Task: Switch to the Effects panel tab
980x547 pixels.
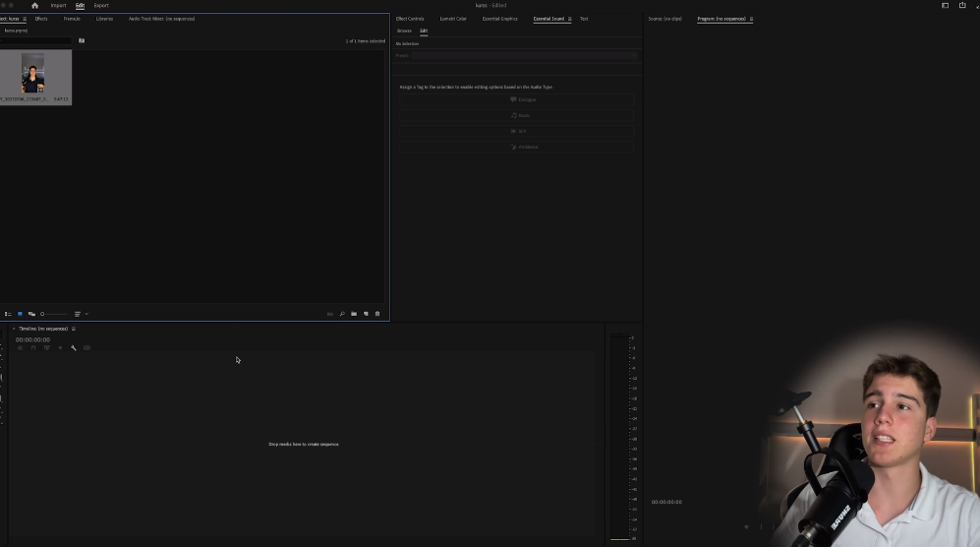Action: [x=41, y=19]
